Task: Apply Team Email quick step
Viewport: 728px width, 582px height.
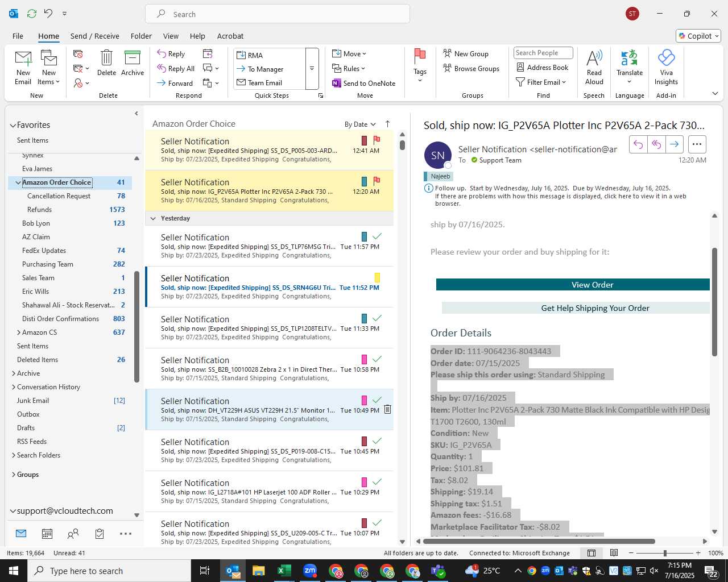Action: click(x=270, y=82)
